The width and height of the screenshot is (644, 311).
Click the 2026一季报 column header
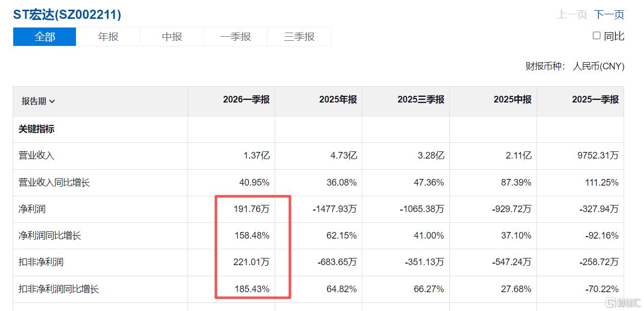pos(246,99)
